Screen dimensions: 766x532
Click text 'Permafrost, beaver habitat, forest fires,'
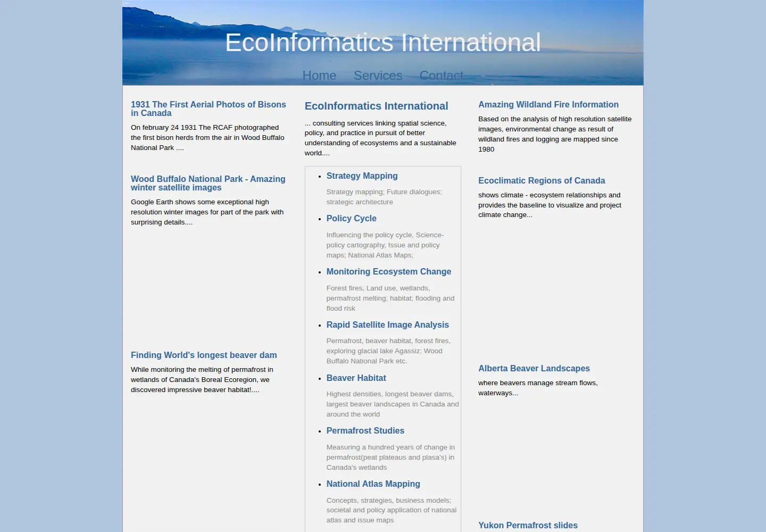[388, 341]
